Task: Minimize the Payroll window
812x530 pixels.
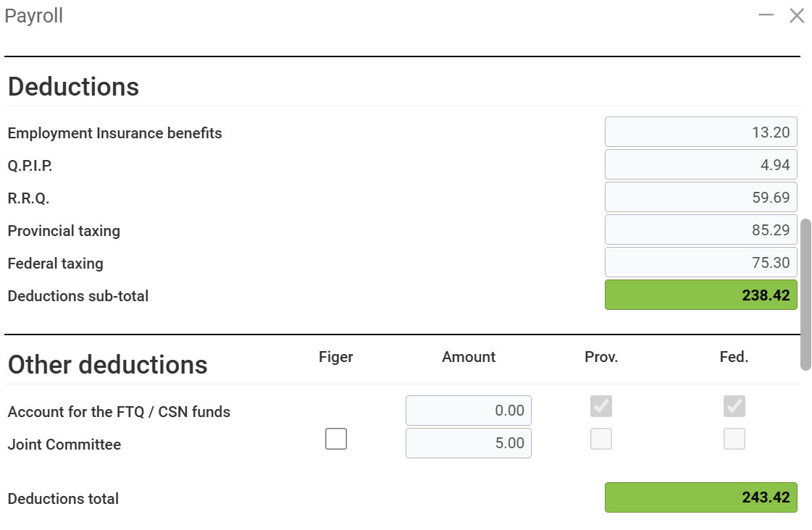Action: [766, 15]
